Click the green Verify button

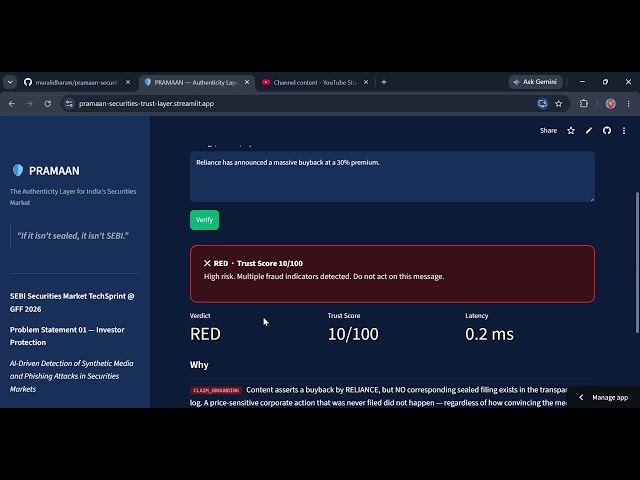204,220
